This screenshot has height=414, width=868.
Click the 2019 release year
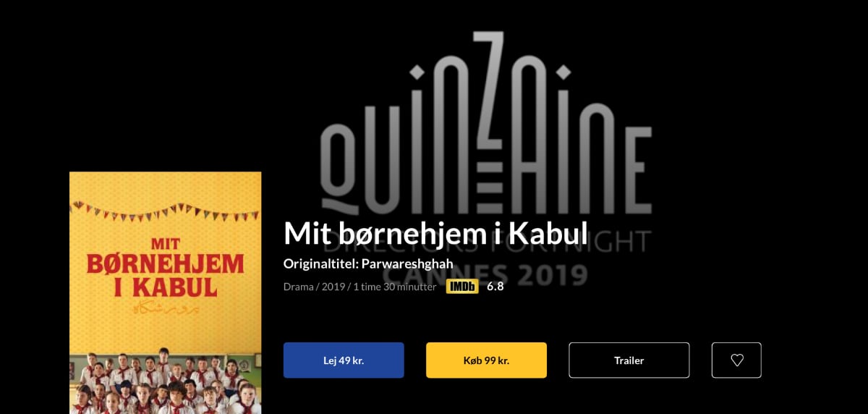(x=333, y=287)
